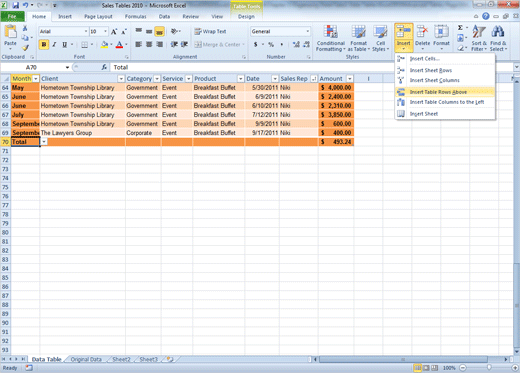
Task: Click the Format Painter brush icon
Action: (x=25, y=47)
